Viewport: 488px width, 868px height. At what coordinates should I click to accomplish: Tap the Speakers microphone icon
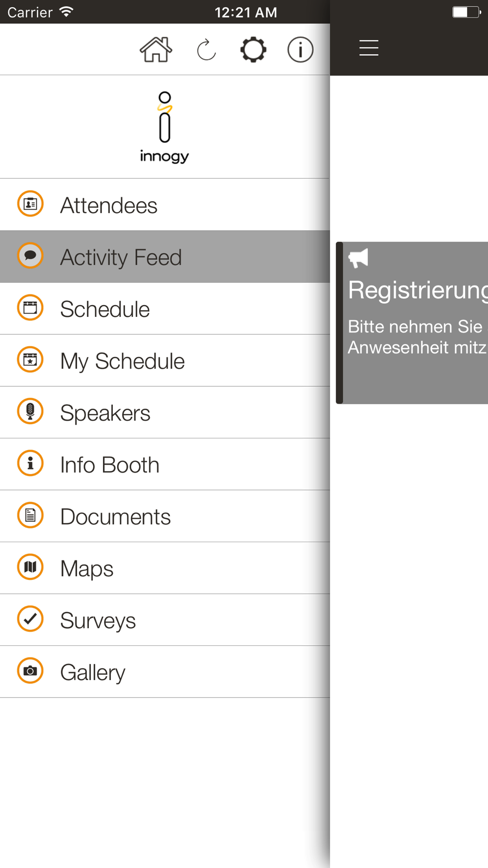pos(30,412)
